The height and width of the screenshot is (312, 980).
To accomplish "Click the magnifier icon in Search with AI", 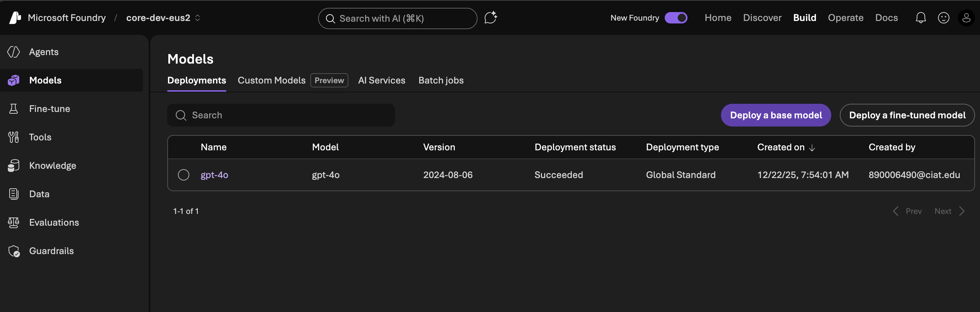I will tap(330, 18).
